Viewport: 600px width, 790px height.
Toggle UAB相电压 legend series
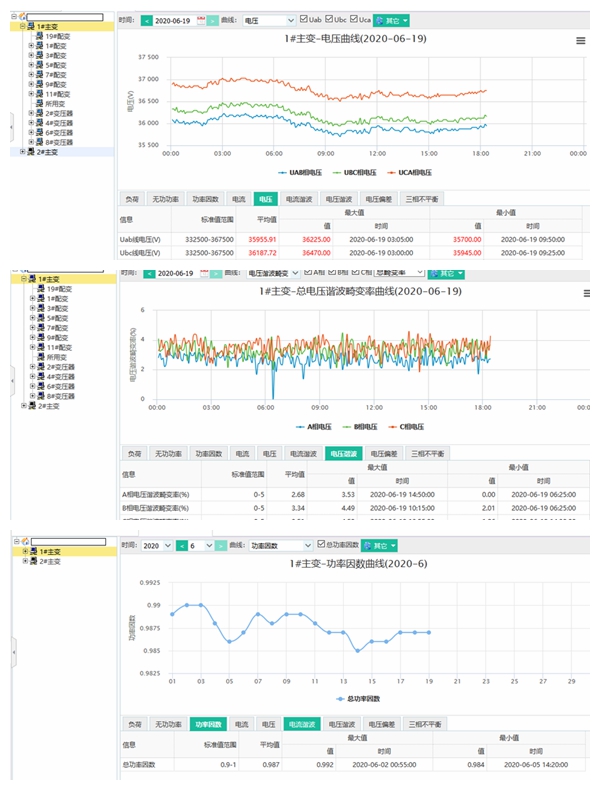point(300,173)
